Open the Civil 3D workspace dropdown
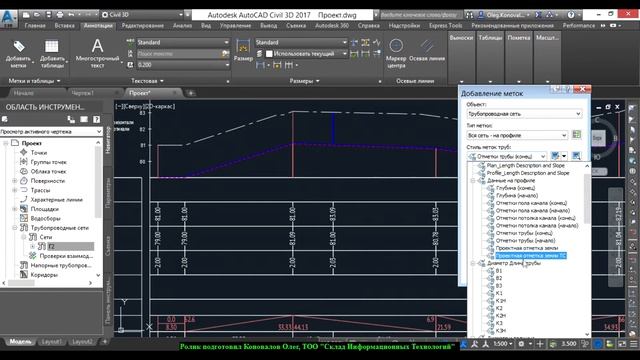The width and height of the screenshot is (640, 360). (x=142, y=15)
